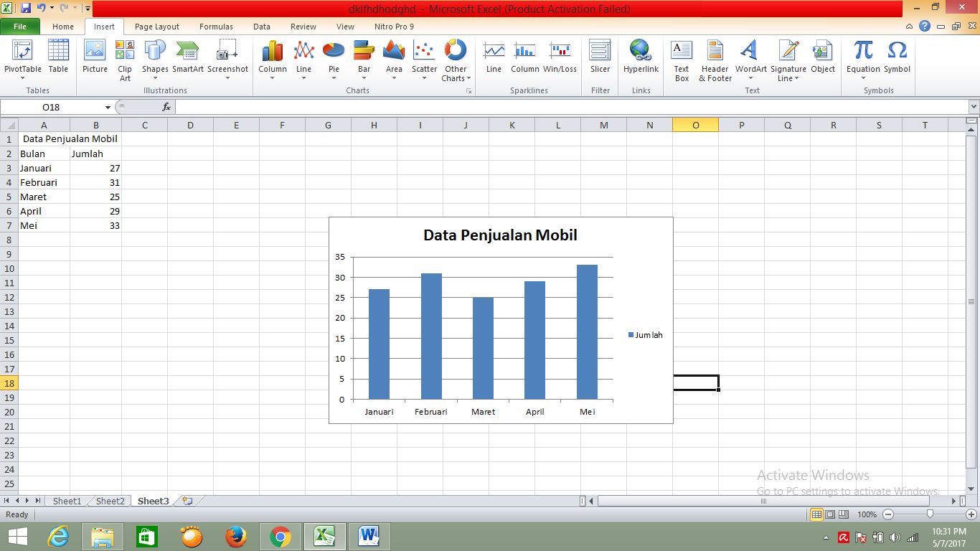
Task: Insert an Equation
Action: [863, 61]
